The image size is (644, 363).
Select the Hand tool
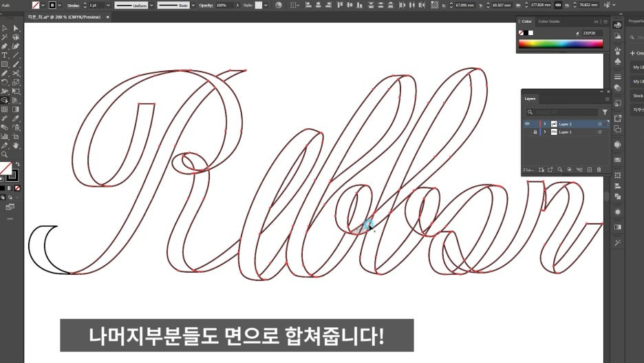coord(16,145)
